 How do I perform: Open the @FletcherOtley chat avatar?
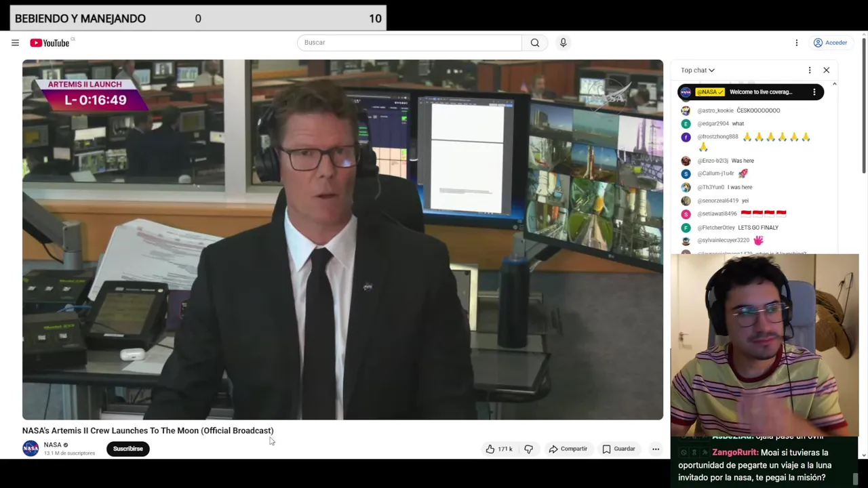(x=686, y=228)
